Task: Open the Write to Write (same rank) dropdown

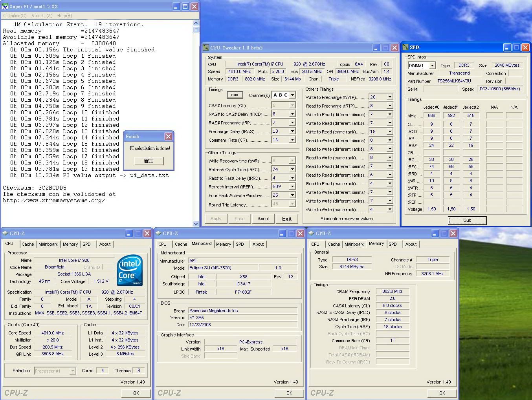Action: pyautogui.click(x=389, y=209)
